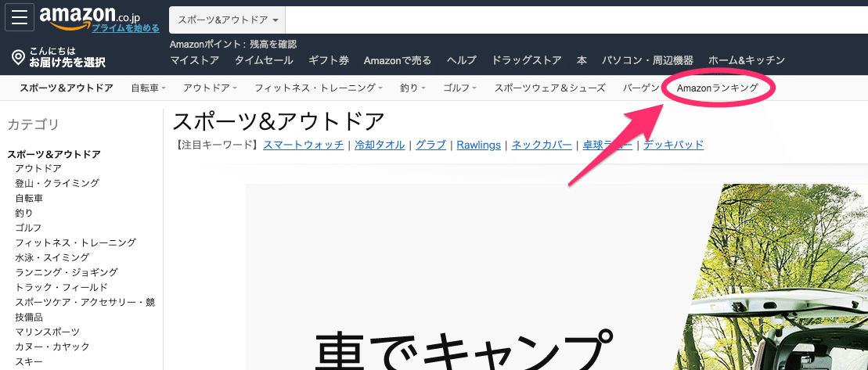
Task: Click スマートウォッチ keyword link
Action: click(304, 145)
